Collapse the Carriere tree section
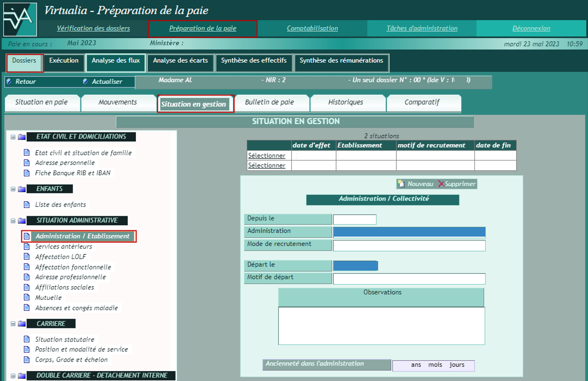The height and width of the screenshot is (381, 588). [x=13, y=324]
